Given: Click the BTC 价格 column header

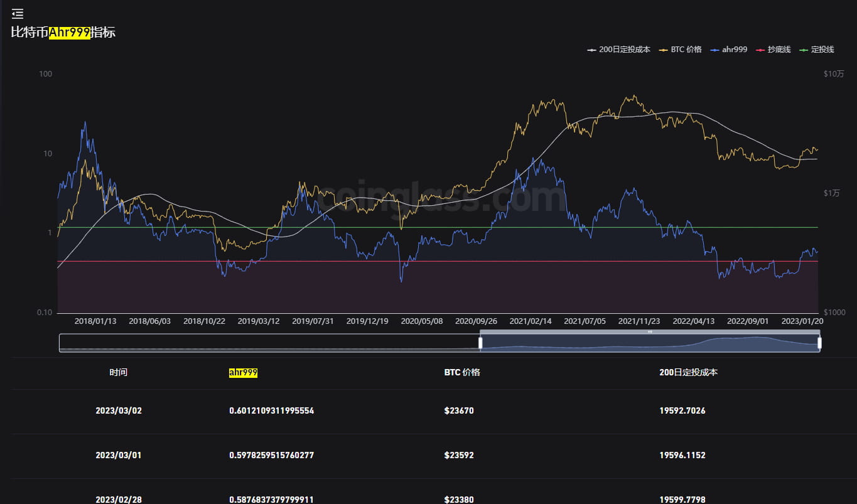Looking at the screenshot, I should 461,372.
